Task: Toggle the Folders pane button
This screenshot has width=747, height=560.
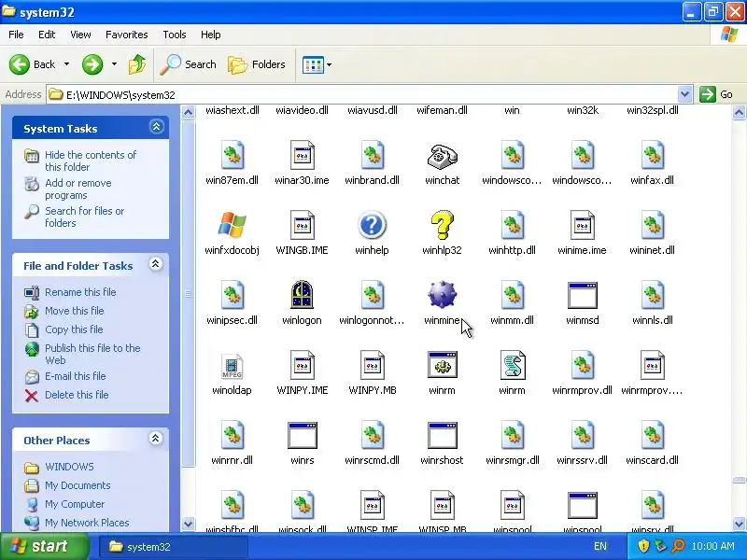Action: [x=257, y=64]
